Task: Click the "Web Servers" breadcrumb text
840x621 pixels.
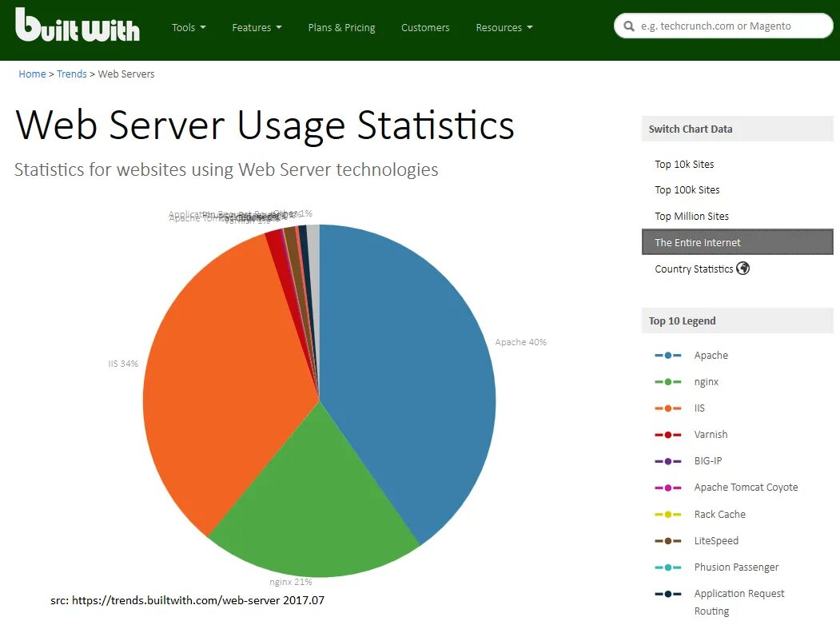Action: click(126, 74)
